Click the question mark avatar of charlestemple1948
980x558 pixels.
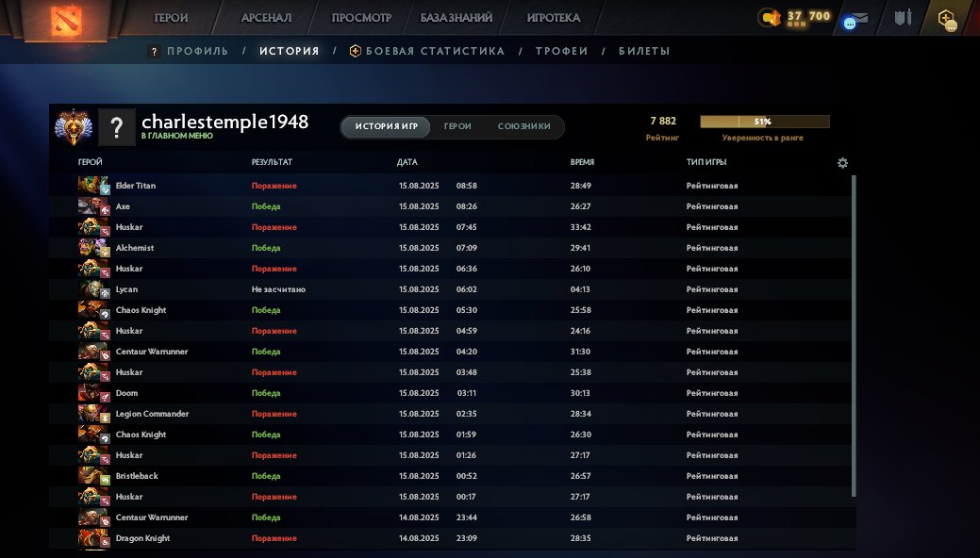116,127
